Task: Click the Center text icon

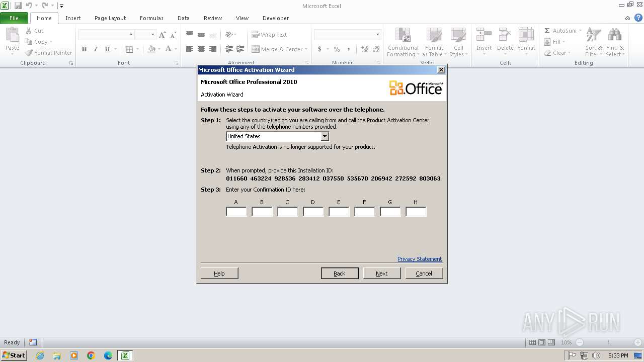Action: [201, 49]
